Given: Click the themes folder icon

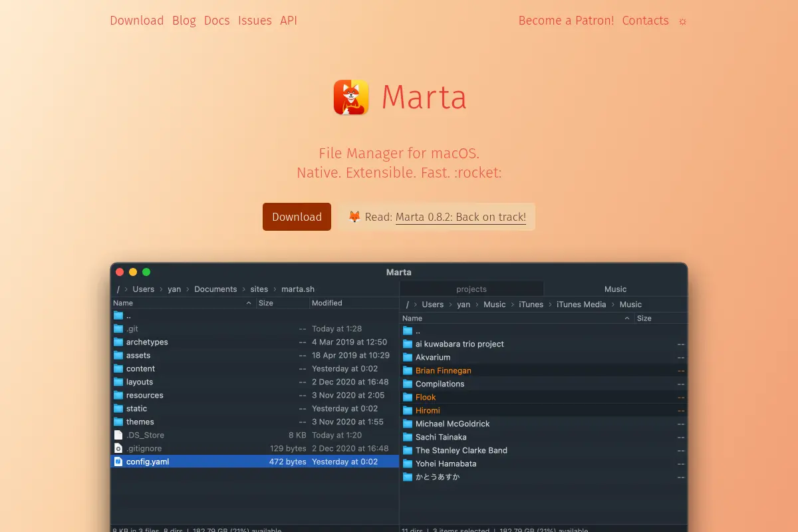Looking at the screenshot, I should [x=118, y=422].
